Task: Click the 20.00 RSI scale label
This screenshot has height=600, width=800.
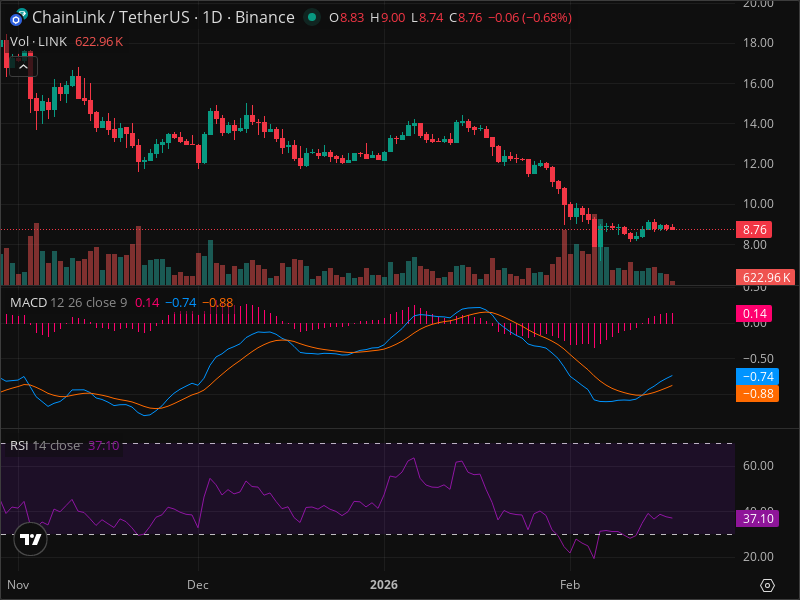Action: coord(758,557)
